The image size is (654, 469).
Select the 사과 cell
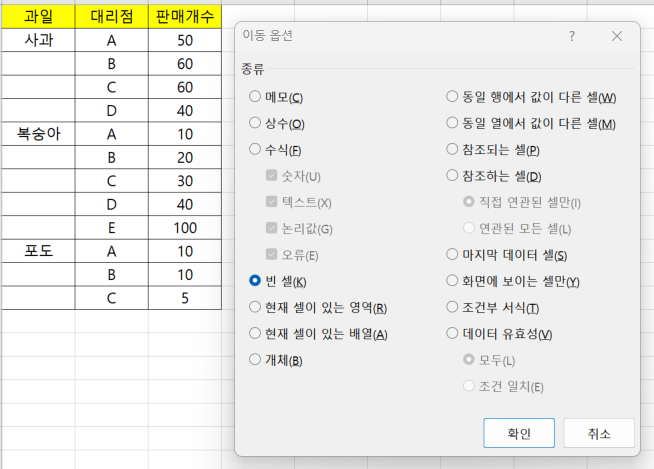click(38, 40)
